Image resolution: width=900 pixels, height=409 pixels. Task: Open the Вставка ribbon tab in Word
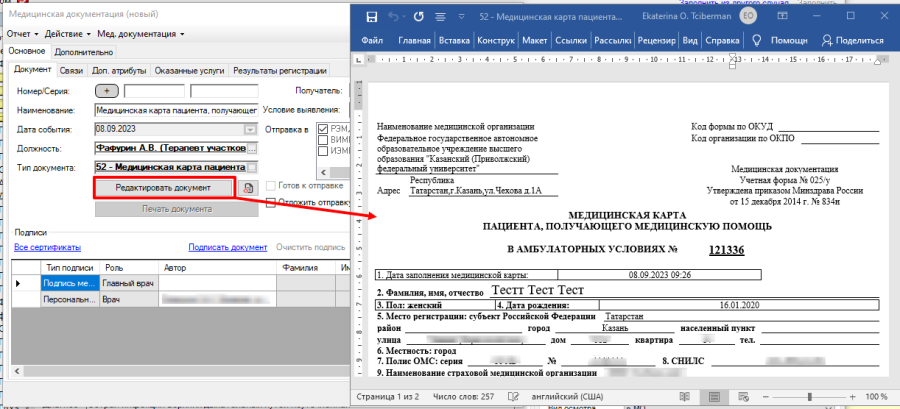pyautogui.click(x=454, y=41)
